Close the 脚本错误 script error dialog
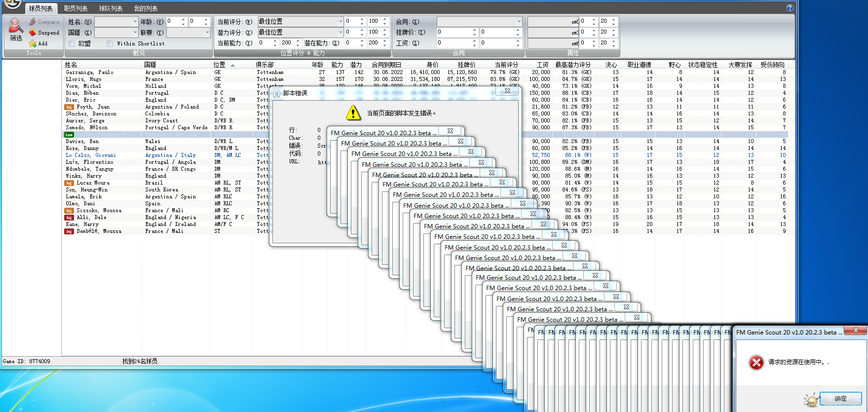 coord(507,91)
